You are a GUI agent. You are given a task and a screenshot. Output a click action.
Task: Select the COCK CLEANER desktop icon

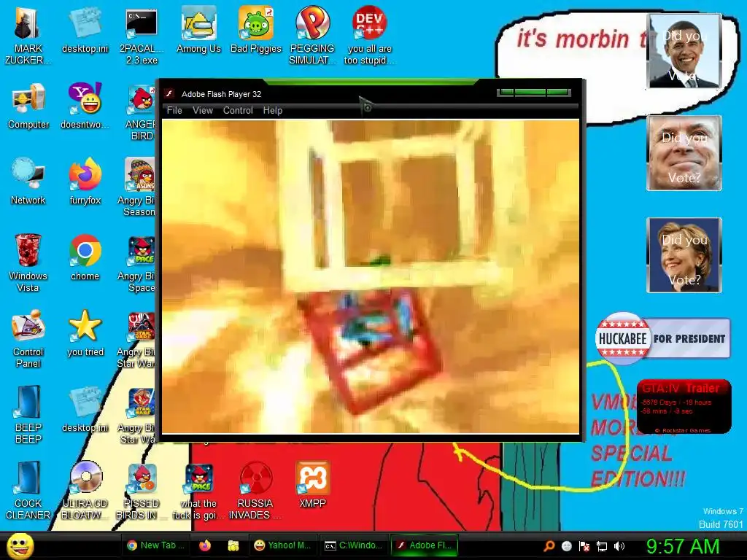(28, 491)
